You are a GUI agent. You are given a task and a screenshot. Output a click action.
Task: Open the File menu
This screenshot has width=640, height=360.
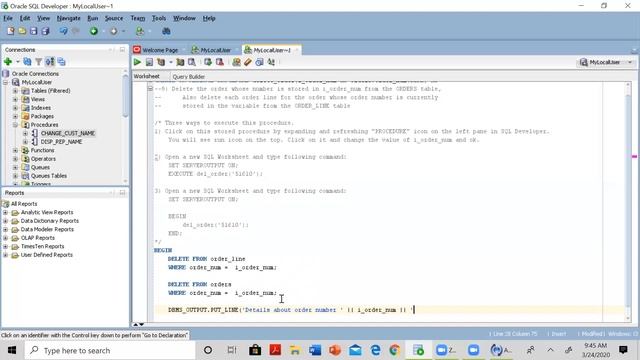[x=8, y=18]
